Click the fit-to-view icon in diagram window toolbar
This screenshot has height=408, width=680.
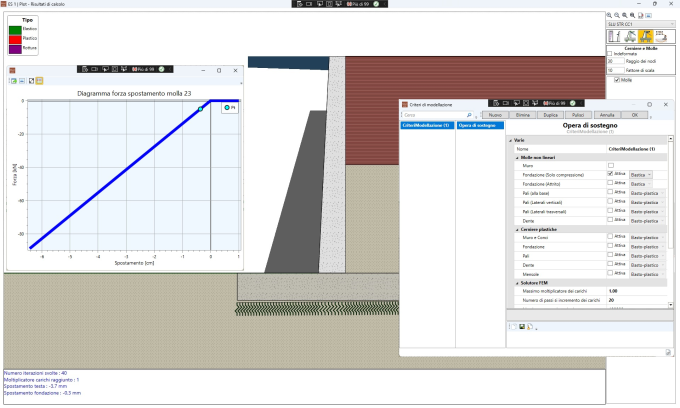pyautogui.click(x=31, y=81)
